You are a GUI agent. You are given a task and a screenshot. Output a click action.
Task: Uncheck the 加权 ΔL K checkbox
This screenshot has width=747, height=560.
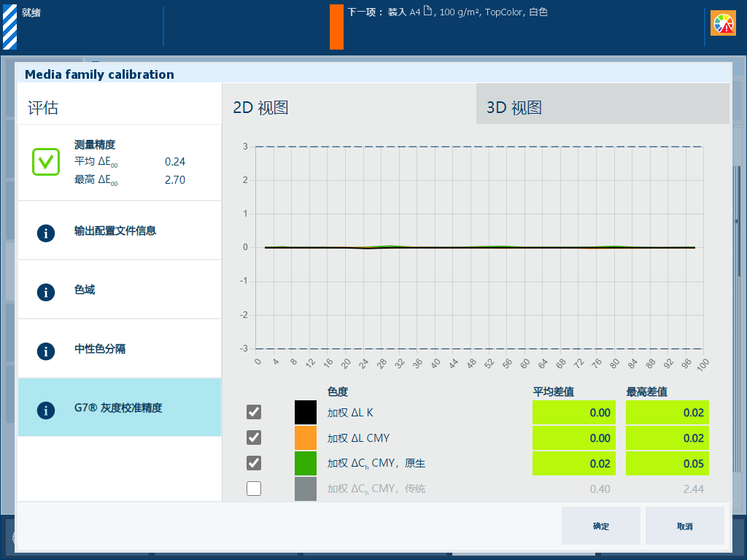click(x=253, y=412)
